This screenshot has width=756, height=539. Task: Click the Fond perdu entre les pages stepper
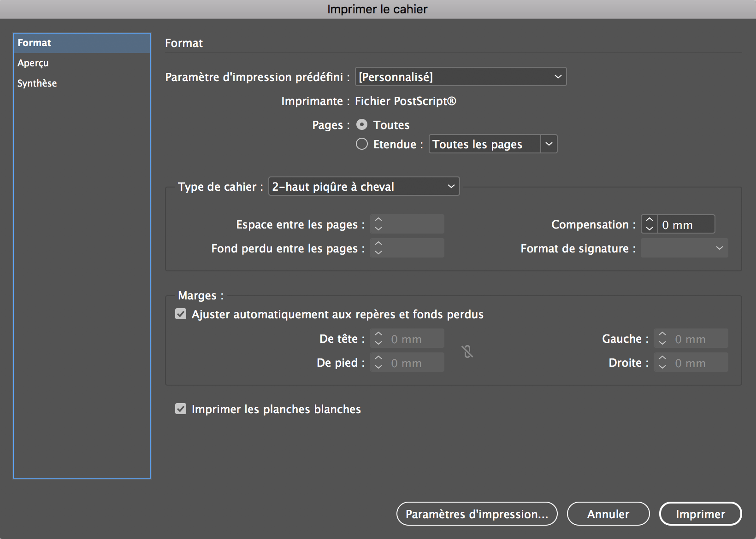(x=378, y=248)
